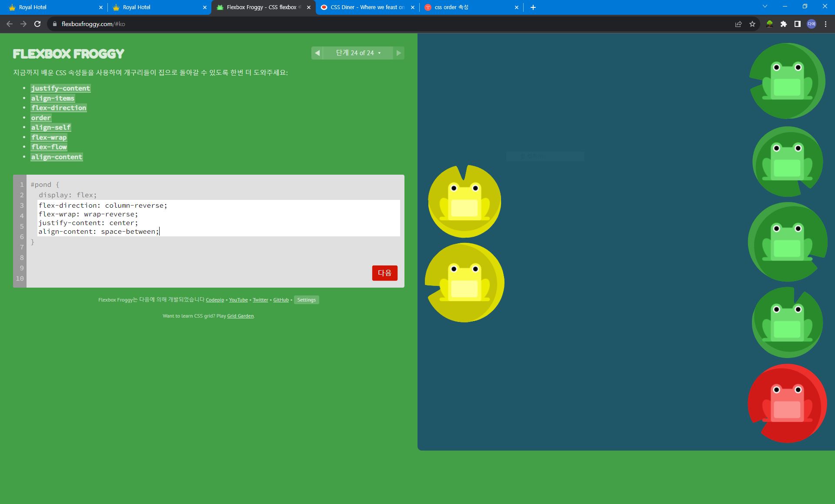
Task: Open the Codepip link
Action: [x=215, y=300]
